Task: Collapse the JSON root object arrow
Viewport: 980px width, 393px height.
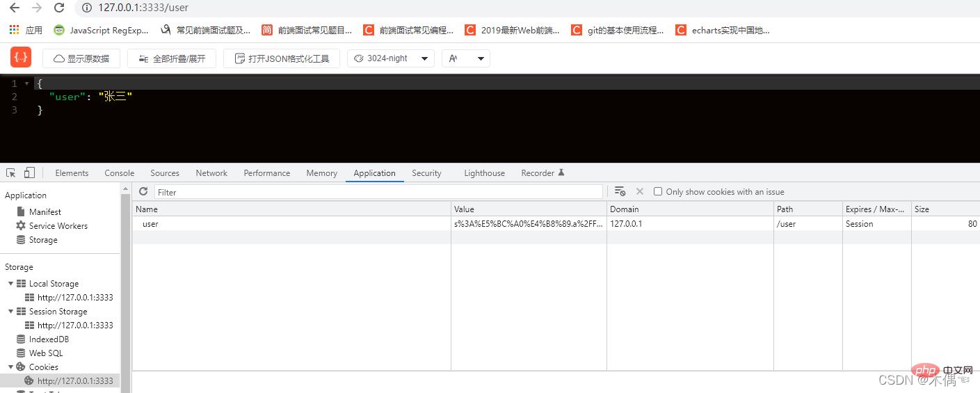Action: [x=27, y=83]
